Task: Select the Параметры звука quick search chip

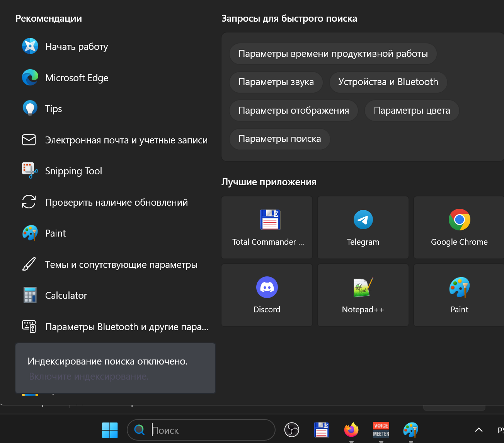Action: (276, 82)
